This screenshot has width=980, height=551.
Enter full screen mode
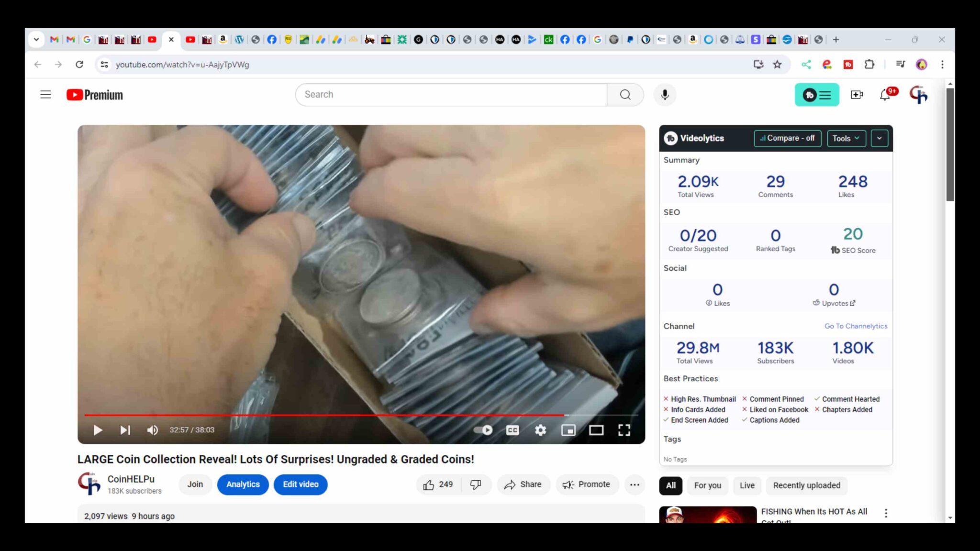(x=624, y=430)
